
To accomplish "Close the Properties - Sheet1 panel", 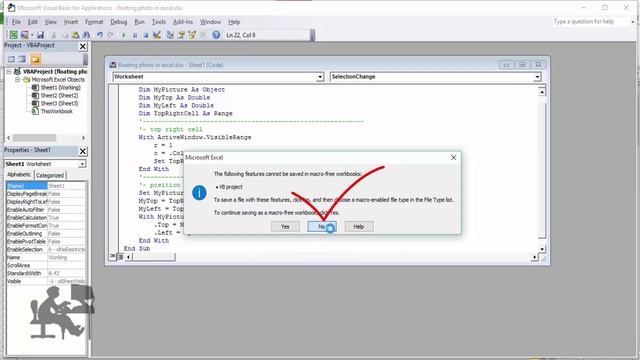I will 82,151.
